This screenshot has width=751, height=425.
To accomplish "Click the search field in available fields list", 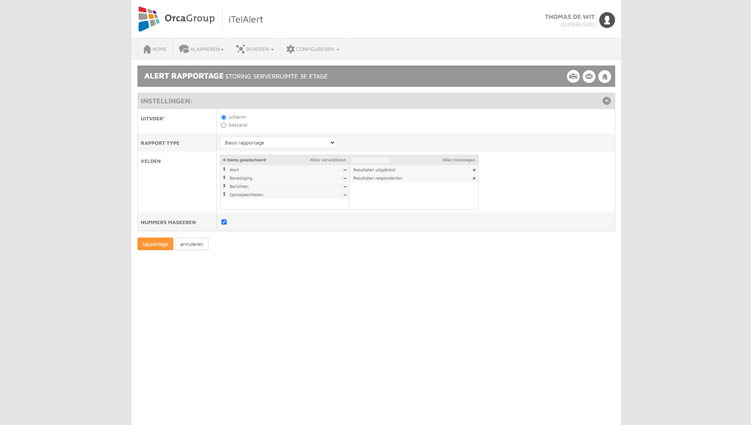I will (x=371, y=160).
